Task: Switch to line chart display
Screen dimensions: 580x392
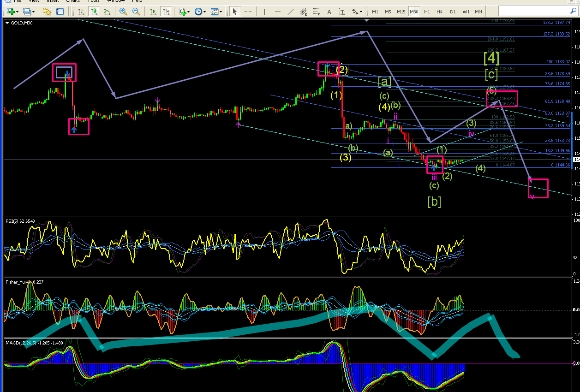Action: point(107,12)
